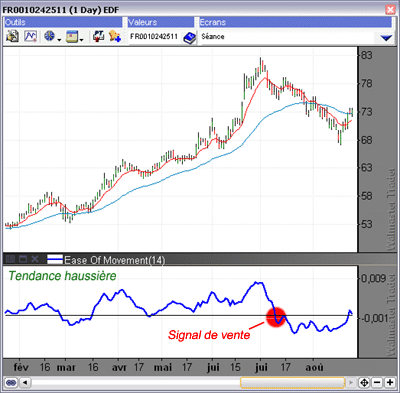
Task: Click the Ease Of Movement(14) label
Action: (x=114, y=260)
